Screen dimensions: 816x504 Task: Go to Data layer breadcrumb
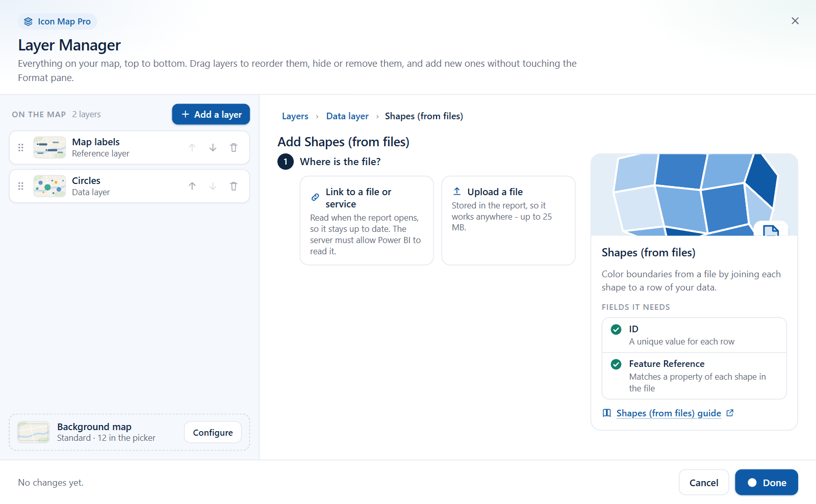pyautogui.click(x=347, y=116)
